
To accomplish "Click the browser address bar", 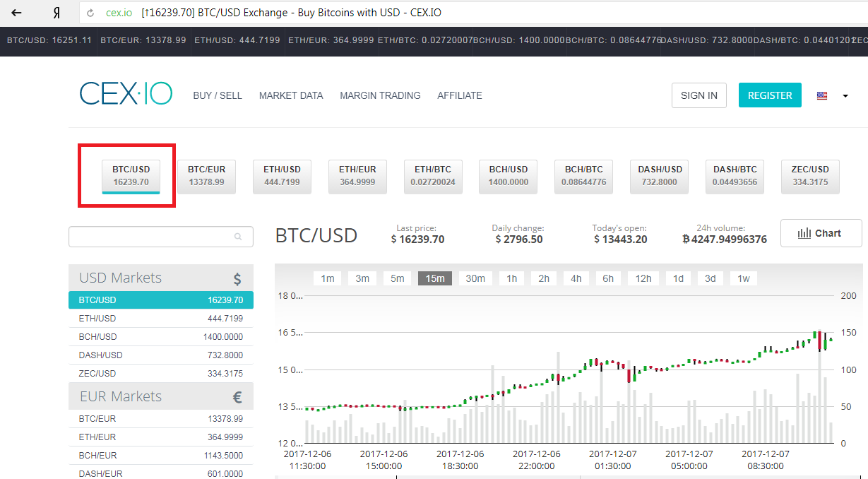I will (x=473, y=13).
